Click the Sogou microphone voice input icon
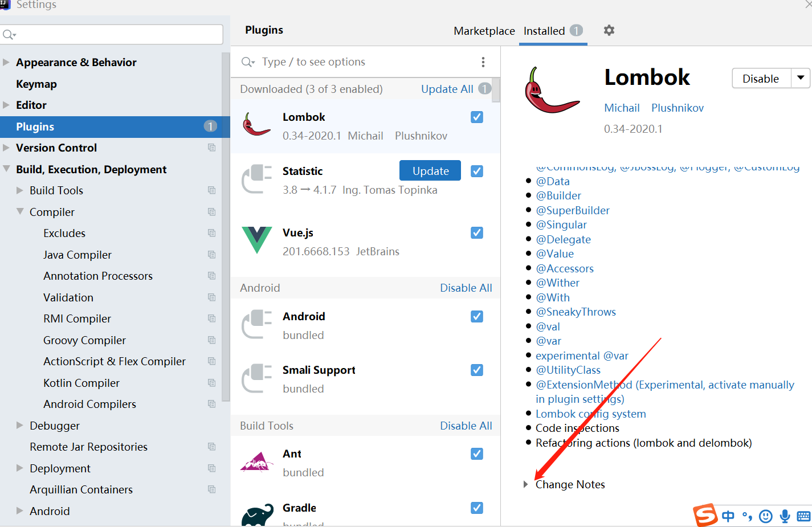The height and width of the screenshot is (527, 812). [x=785, y=516]
